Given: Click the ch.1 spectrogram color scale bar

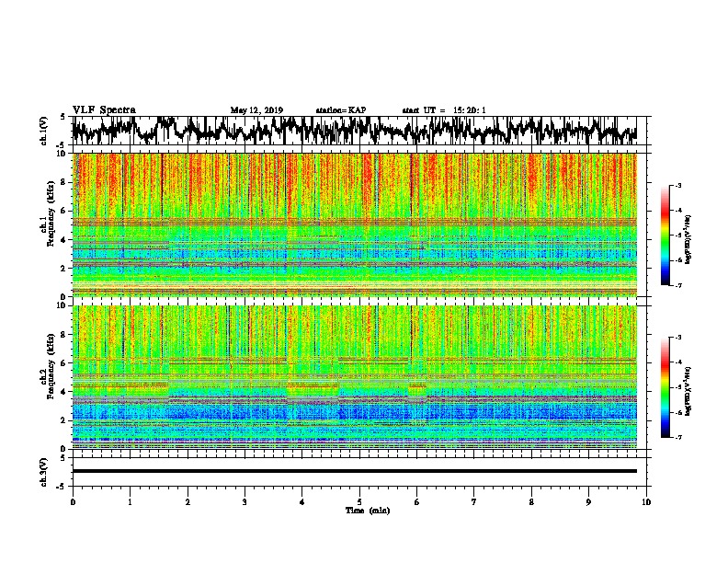Looking at the screenshot, I should (665, 236).
